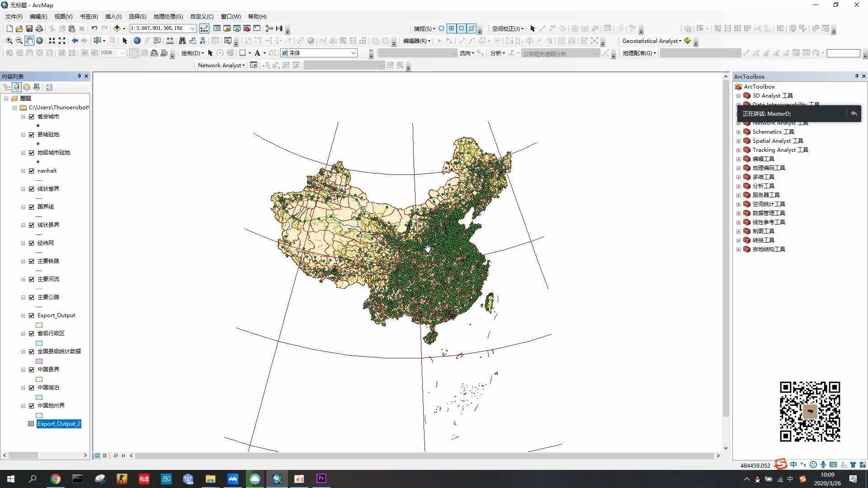
Task: Click the Go To XY icon
Action: coord(203,41)
